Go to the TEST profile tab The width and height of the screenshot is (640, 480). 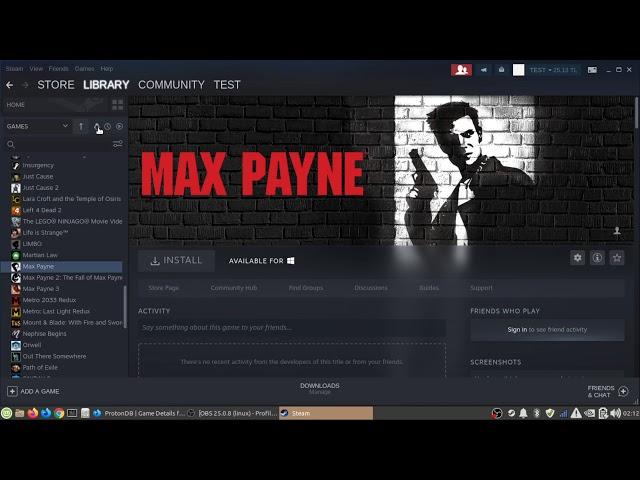[x=227, y=85]
